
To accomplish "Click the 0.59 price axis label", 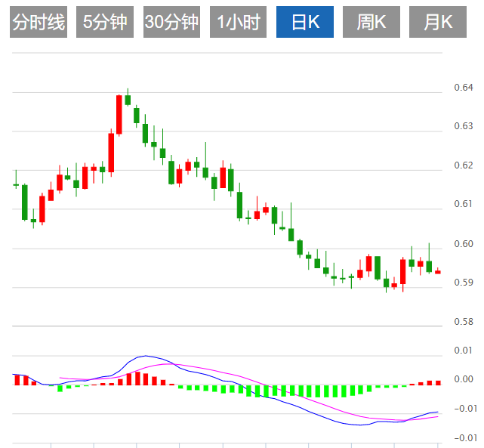I will [x=464, y=283].
